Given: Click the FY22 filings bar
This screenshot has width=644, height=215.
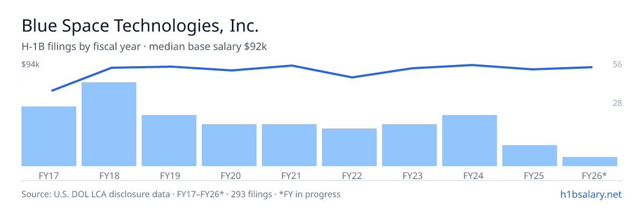Looking at the screenshot, I should point(349,147).
